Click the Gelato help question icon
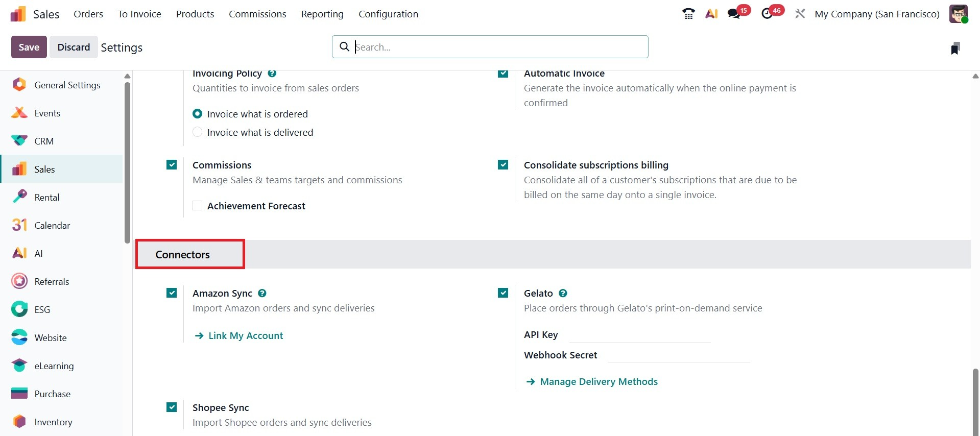The height and width of the screenshot is (436, 980). (x=563, y=293)
